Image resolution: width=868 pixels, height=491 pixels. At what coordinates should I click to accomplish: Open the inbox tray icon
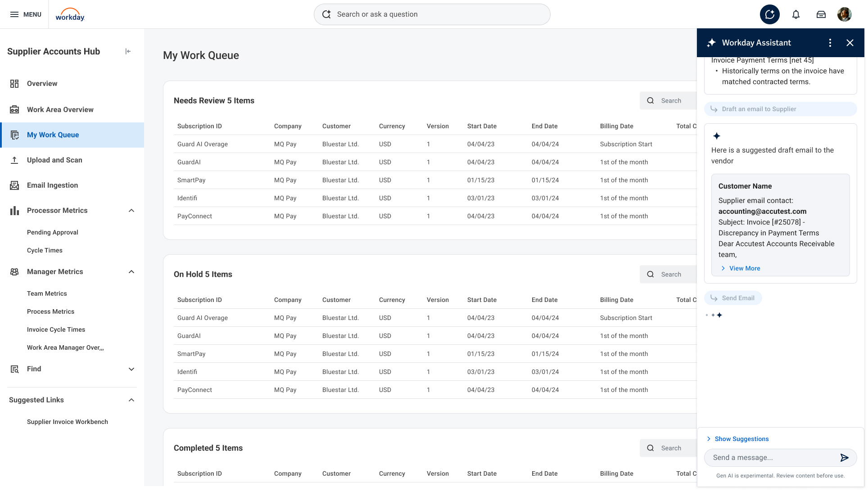coord(821,14)
